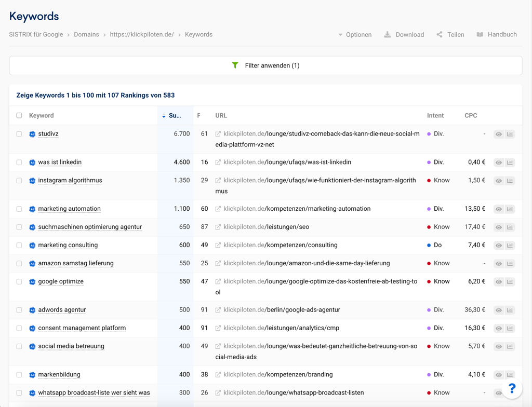The width and height of the screenshot is (532, 407).
Task: Check the marketing automation row checkbox
Action: 19,209
